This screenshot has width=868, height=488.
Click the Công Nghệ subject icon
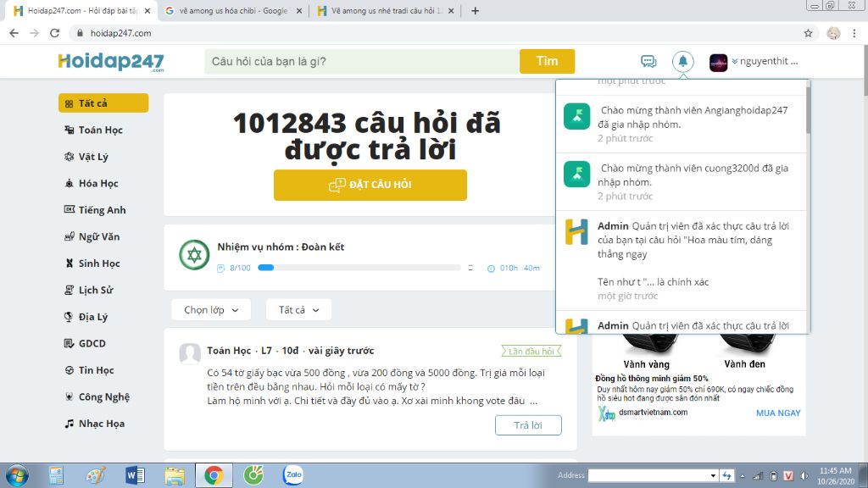70,396
